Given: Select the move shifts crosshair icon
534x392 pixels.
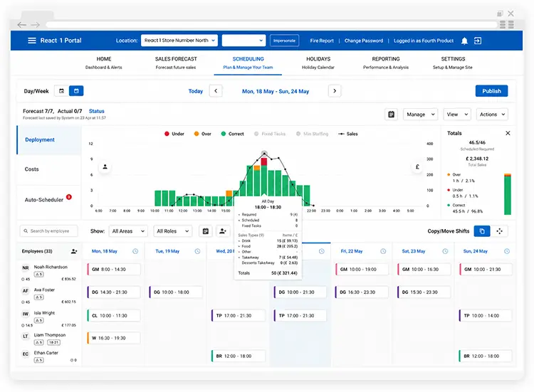Looking at the screenshot, I should tap(499, 231).
